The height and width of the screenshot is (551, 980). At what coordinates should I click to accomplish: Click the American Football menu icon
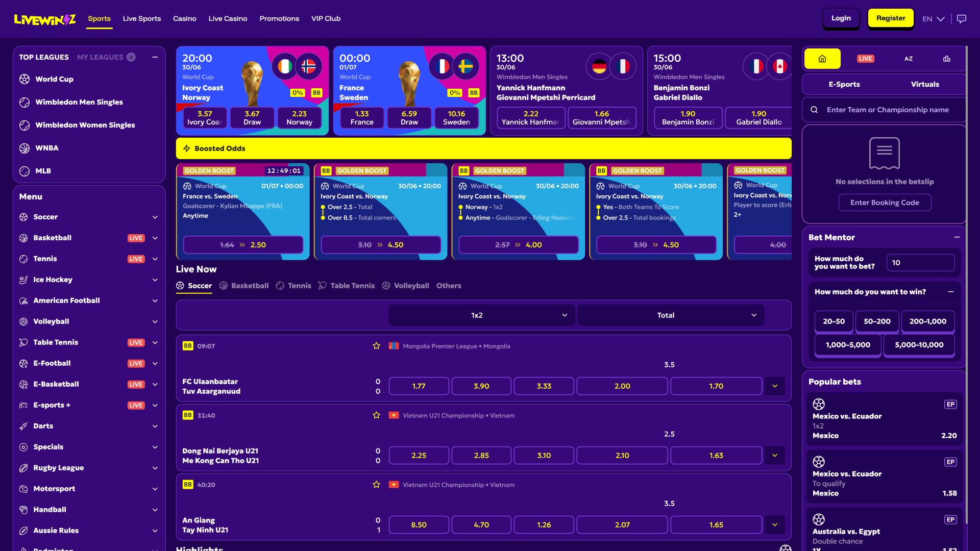[x=23, y=300]
